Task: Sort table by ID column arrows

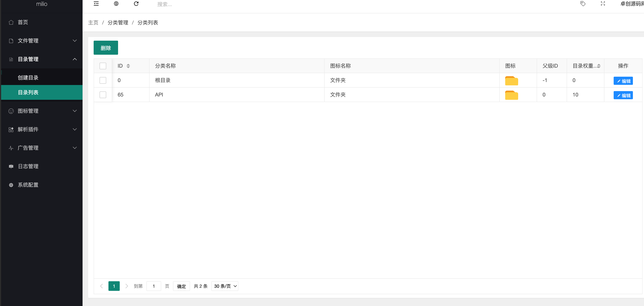Action: [128, 66]
